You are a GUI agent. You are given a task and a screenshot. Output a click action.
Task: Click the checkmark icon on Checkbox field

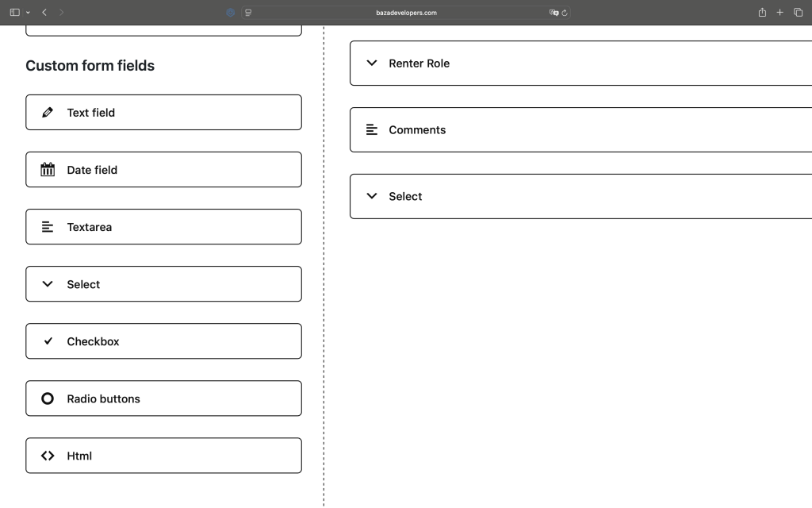48,341
